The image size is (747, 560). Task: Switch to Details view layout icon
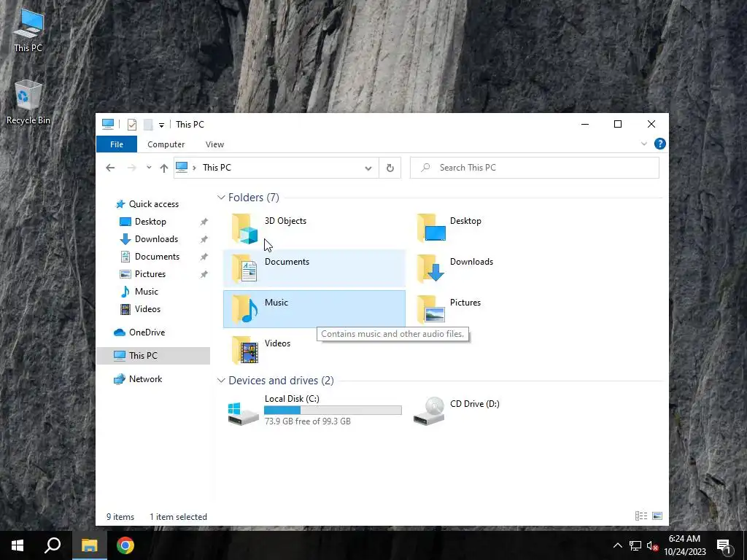(x=641, y=516)
